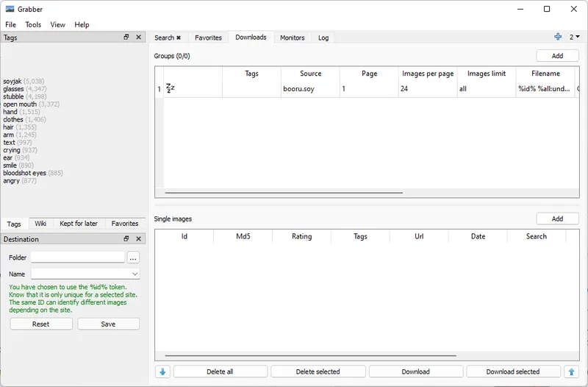Undock the Destination panel
The height and width of the screenshot is (387, 588).
pos(126,239)
